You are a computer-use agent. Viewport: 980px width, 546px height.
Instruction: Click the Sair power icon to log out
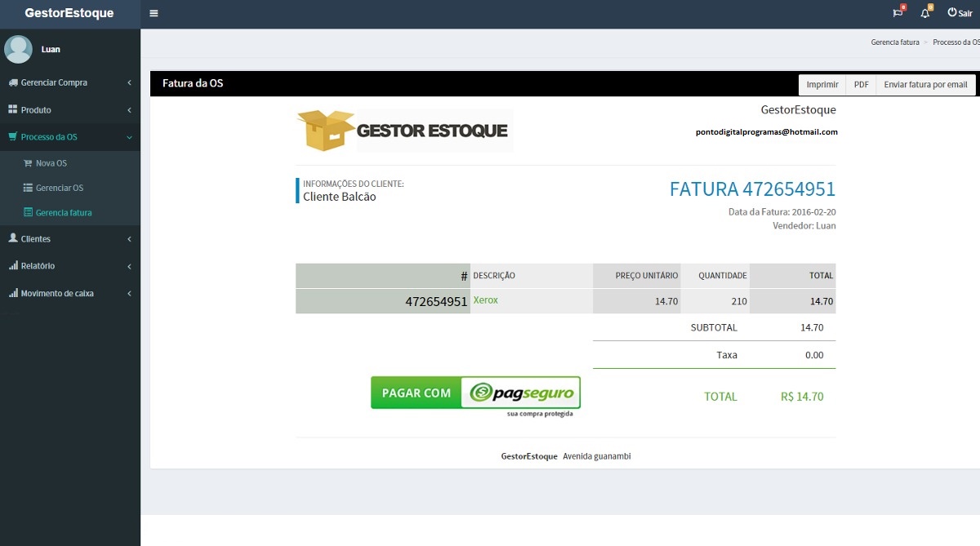point(954,12)
